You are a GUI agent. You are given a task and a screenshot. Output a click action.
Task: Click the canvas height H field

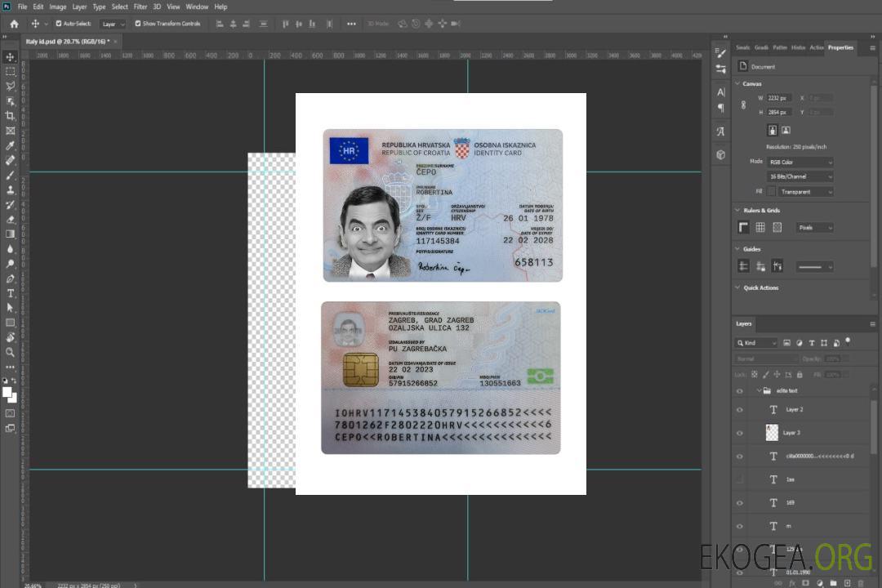pyautogui.click(x=779, y=113)
